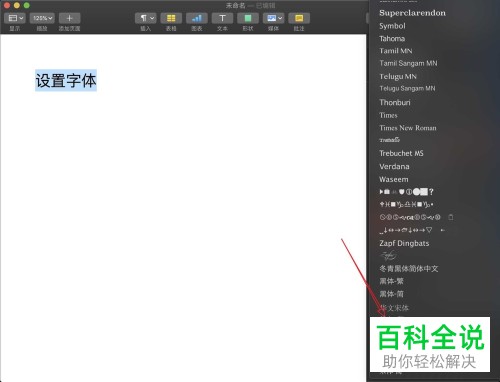Choose the Trebuchet MS font
The height and width of the screenshot is (382, 500).
[x=401, y=153]
